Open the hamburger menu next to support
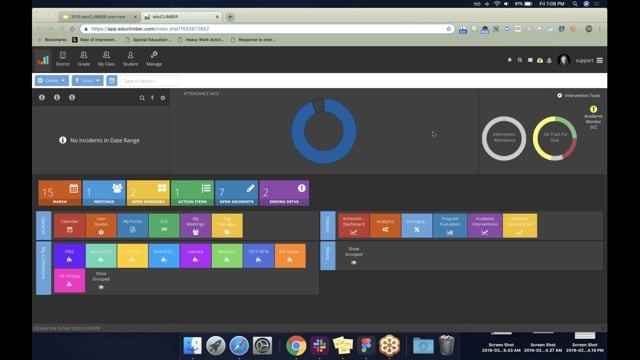Screen dimensions: 640x360 coord(600,60)
